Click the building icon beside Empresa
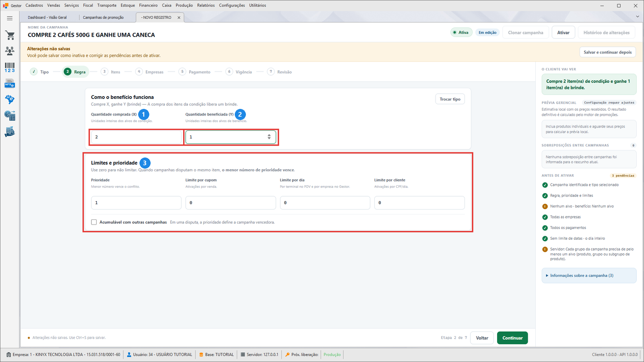 tap(9, 355)
